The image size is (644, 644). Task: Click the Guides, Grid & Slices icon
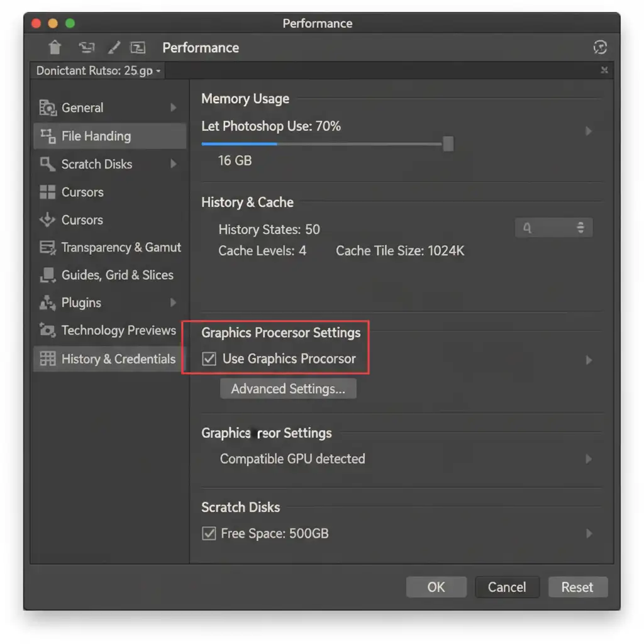tap(47, 275)
